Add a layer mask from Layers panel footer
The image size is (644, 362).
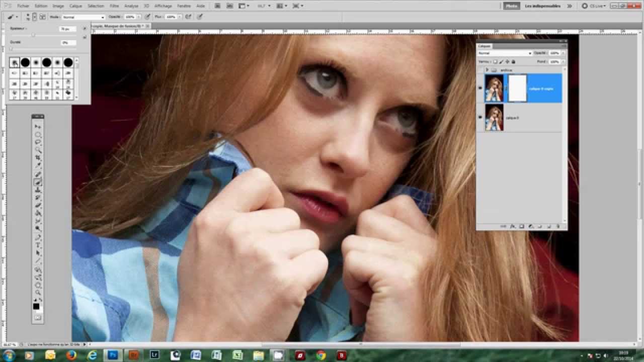(522, 226)
